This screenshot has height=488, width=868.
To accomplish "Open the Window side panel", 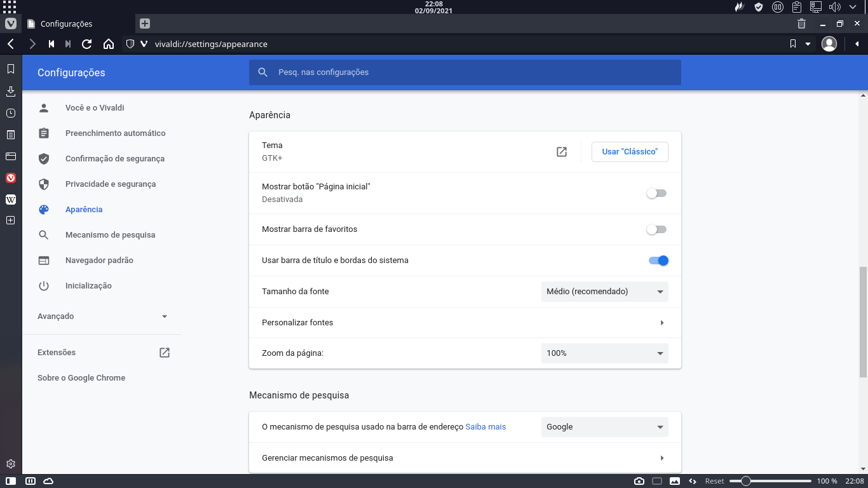I will tap(11, 156).
